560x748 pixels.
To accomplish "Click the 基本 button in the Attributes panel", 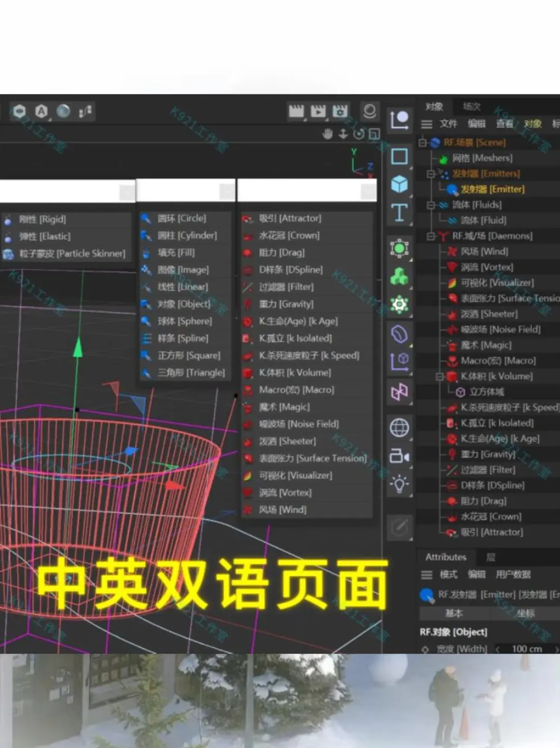I will pos(453,613).
